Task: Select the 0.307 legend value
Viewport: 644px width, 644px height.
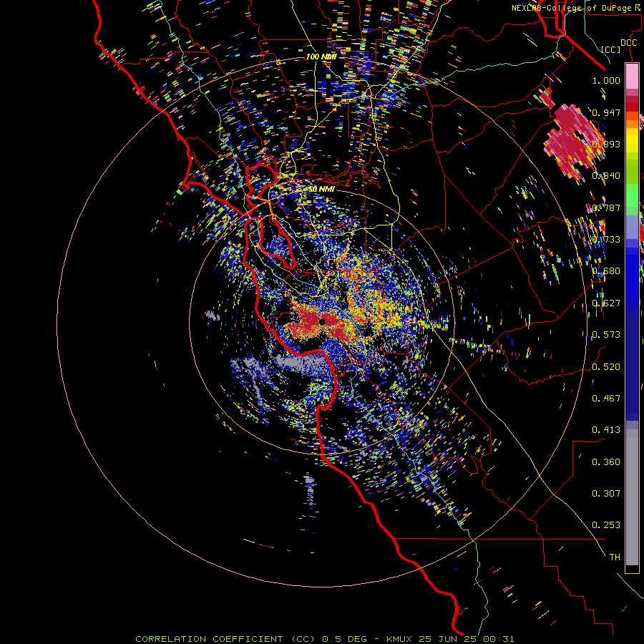Action: pos(606,493)
